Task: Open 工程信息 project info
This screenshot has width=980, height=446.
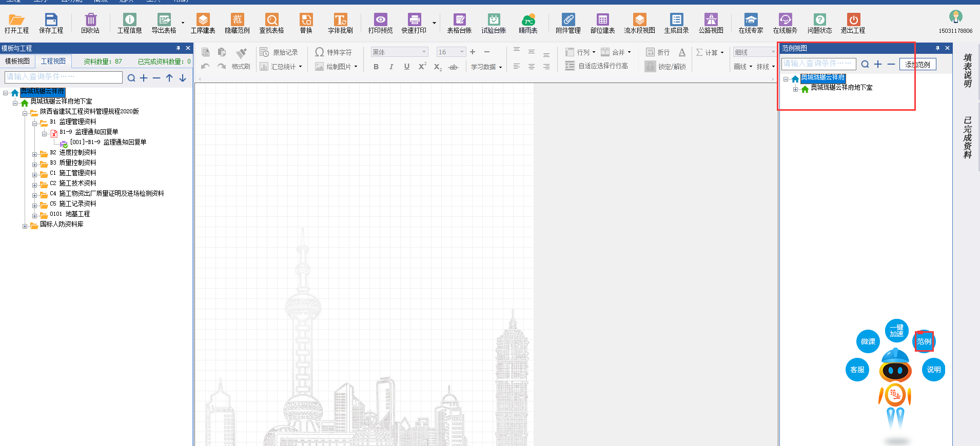Action: (x=129, y=24)
